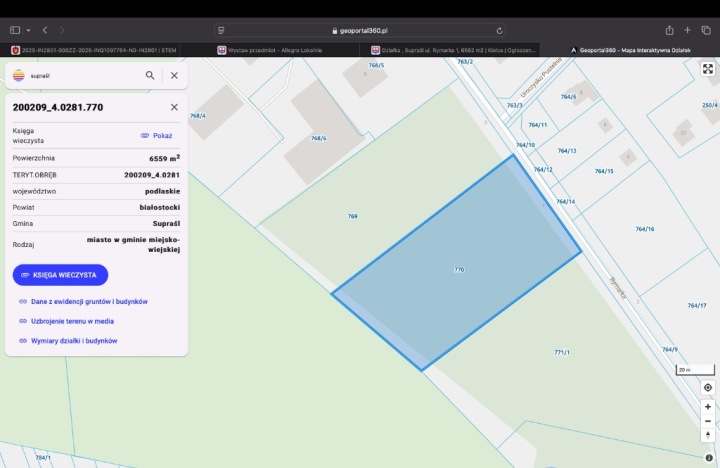Zoom out on the map
This screenshot has width=720, height=468.
[x=708, y=421]
